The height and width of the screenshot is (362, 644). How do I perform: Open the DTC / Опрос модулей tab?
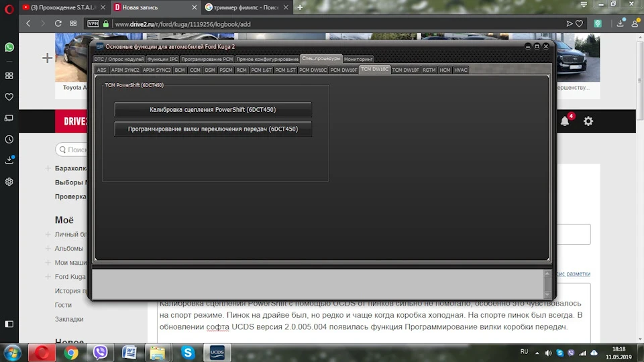[119, 59]
